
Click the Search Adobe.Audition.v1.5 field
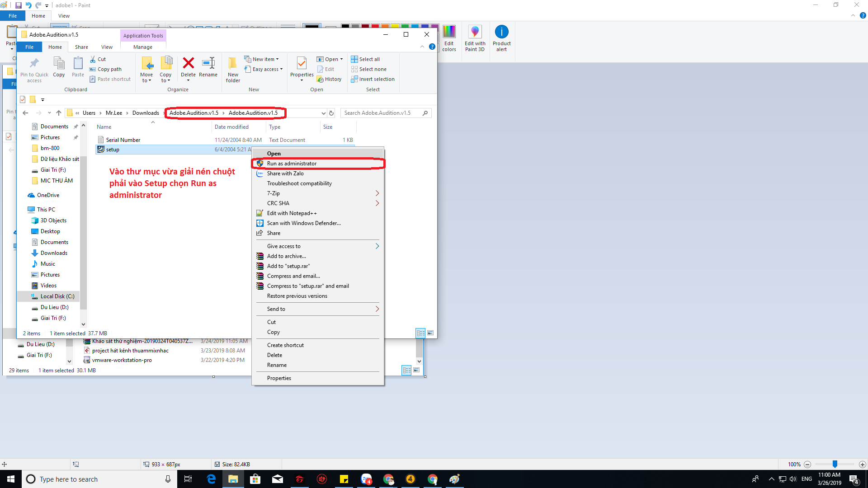click(x=386, y=113)
